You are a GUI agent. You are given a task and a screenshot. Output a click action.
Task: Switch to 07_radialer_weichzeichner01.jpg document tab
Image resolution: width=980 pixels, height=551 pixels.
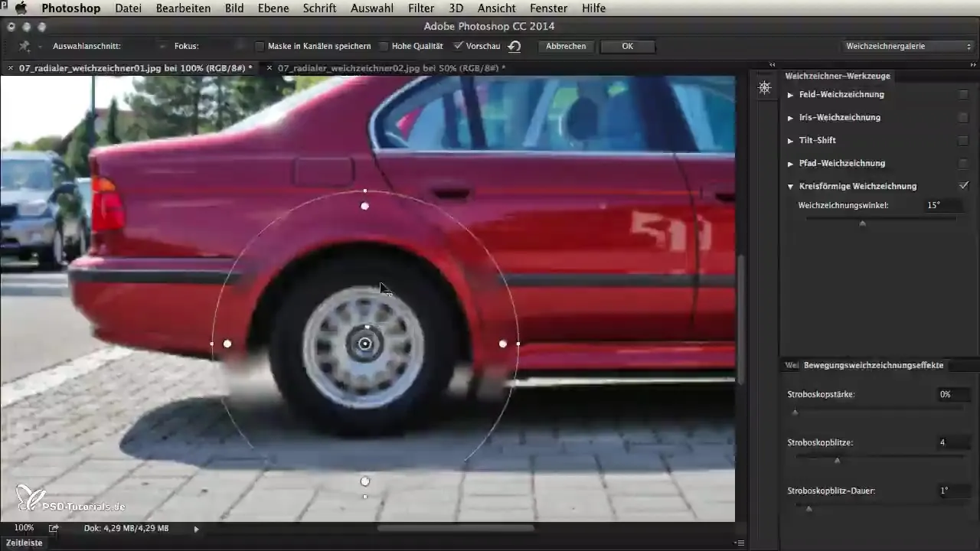[x=136, y=68]
